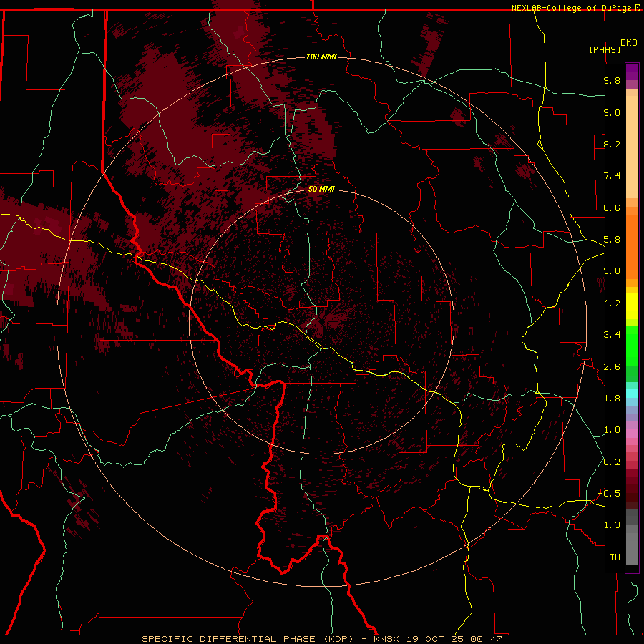Click the 9.8 legend value

click(x=612, y=80)
